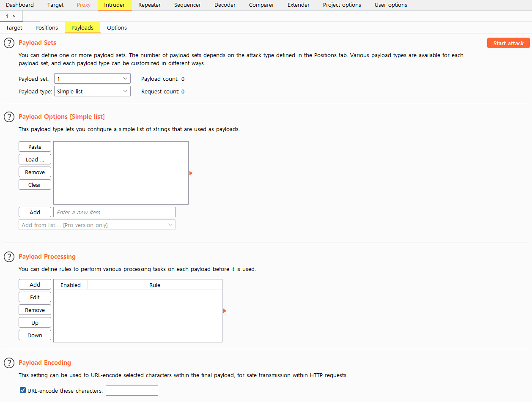Switch to Intruder Target sub-tab
Screen dimensions: 532x402
point(14,27)
